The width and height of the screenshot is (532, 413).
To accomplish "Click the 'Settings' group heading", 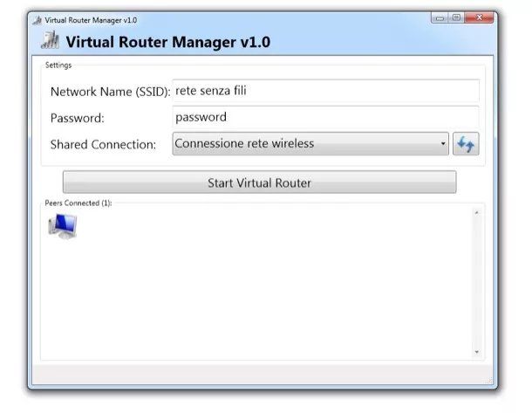I will [x=58, y=65].
